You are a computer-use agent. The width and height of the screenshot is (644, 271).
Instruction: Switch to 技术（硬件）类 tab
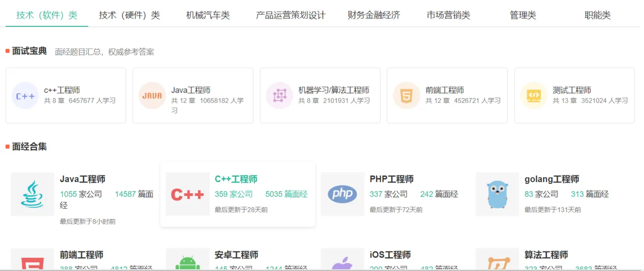point(129,15)
